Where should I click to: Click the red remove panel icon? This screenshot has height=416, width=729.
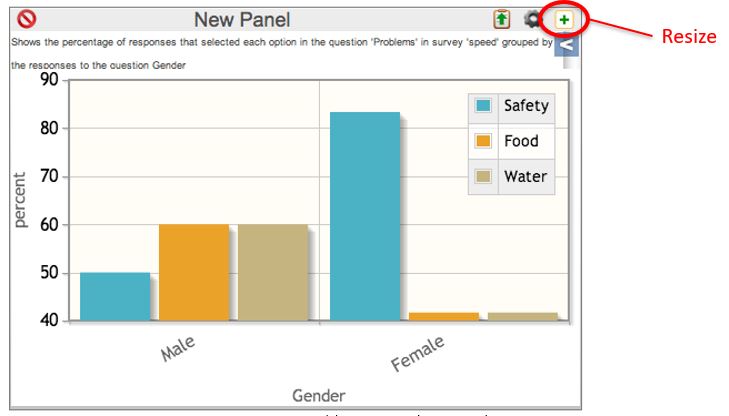point(27,18)
